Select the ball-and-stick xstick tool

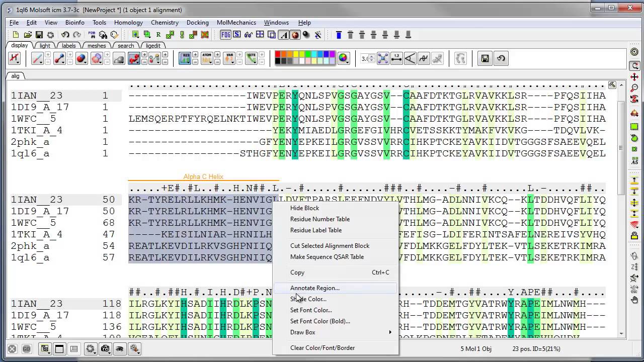click(59, 58)
